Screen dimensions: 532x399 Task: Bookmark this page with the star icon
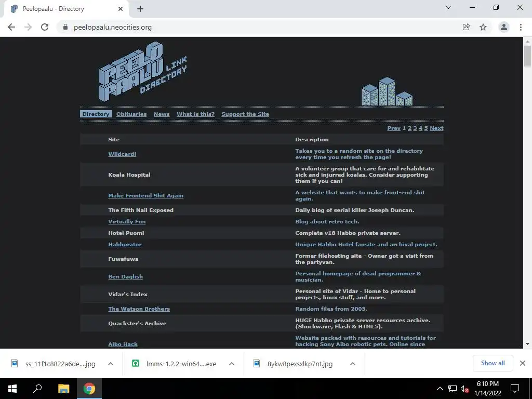pos(483,27)
